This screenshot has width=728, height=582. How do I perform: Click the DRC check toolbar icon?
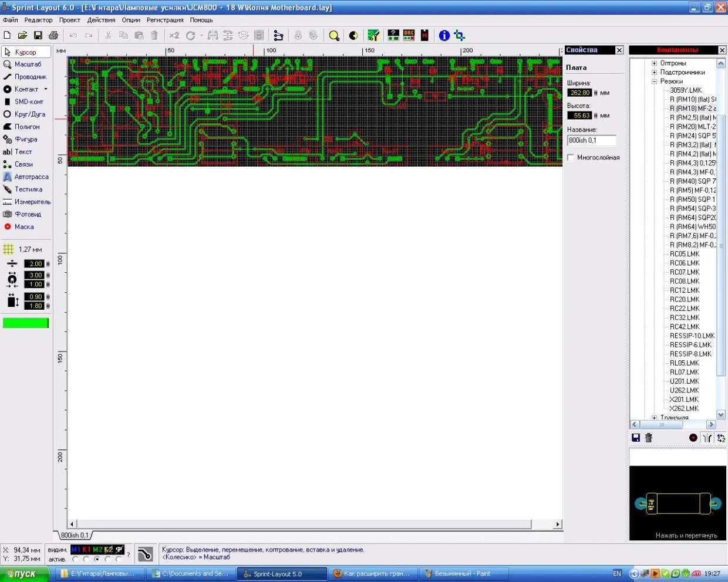pos(409,36)
